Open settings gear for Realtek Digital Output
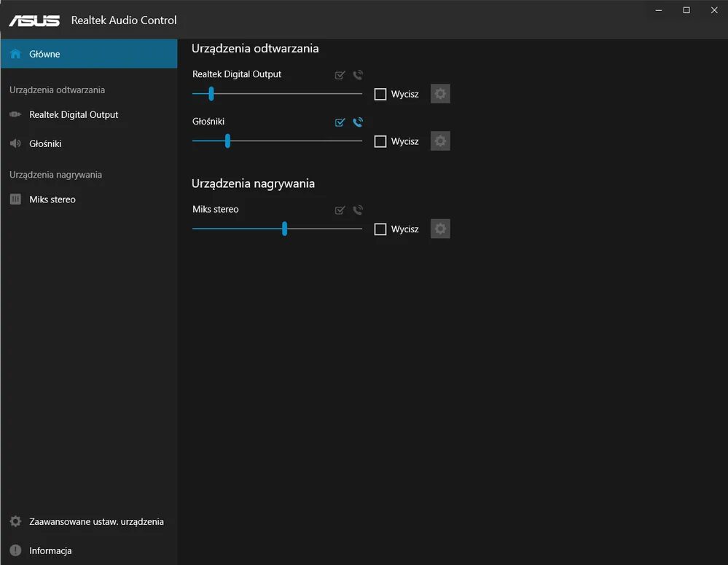This screenshot has height=565, width=728. [440, 94]
